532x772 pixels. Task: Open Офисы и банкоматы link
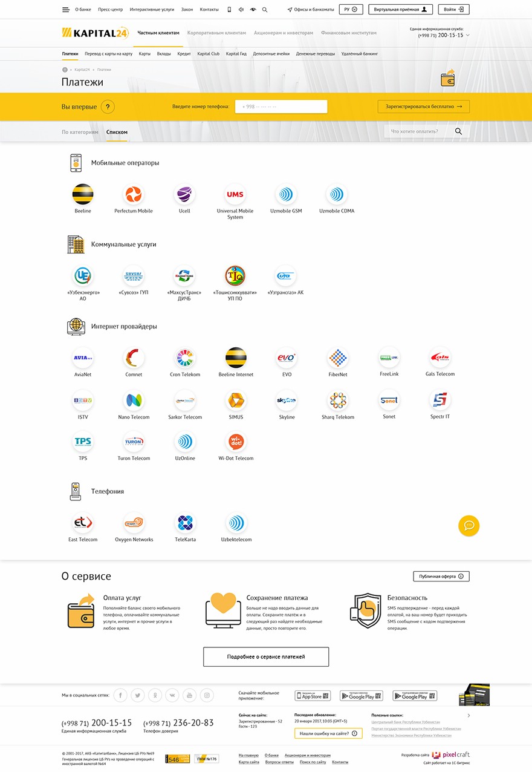(311, 10)
